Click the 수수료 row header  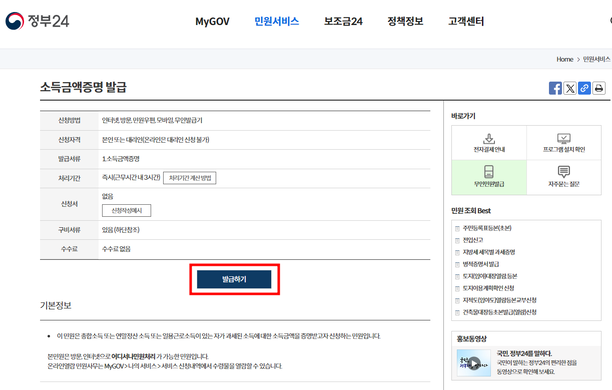69,249
